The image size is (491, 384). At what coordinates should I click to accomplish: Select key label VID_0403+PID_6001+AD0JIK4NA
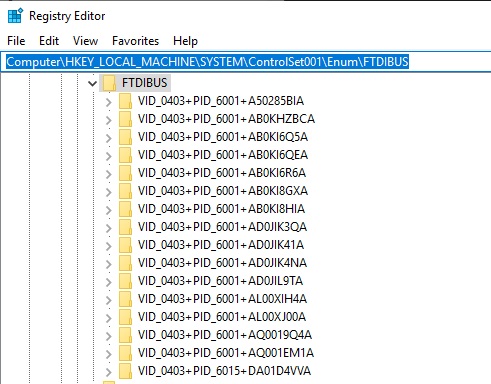(x=222, y=263)
